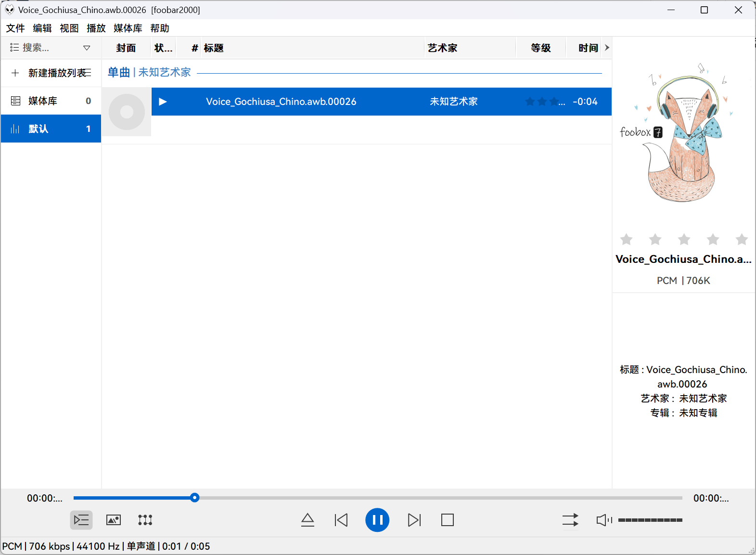The height and width of the screenshot is (555, 756).
Task: Set rating stars in the track row
Action: [545, 102]
